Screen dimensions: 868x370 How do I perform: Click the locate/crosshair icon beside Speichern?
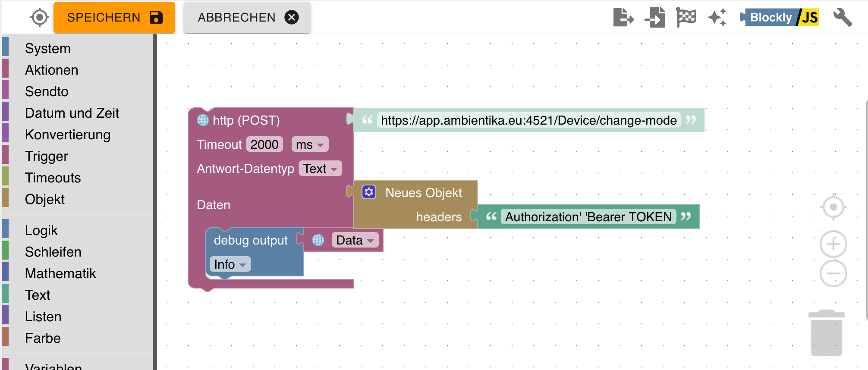39,18
